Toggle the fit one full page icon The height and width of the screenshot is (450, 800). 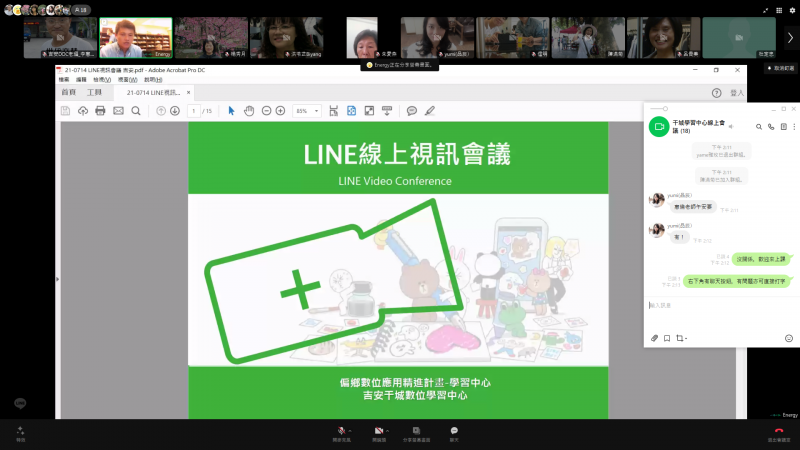click(352, 111)
